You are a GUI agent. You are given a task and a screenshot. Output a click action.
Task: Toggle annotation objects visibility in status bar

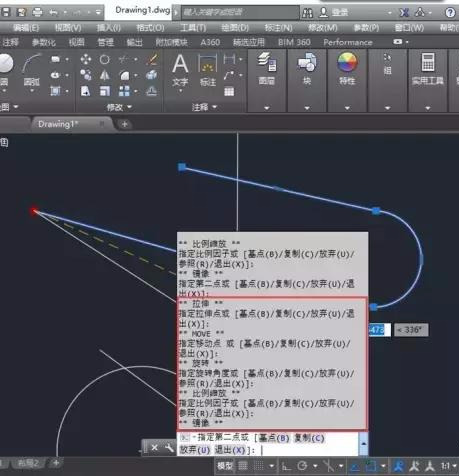point(398,466)
